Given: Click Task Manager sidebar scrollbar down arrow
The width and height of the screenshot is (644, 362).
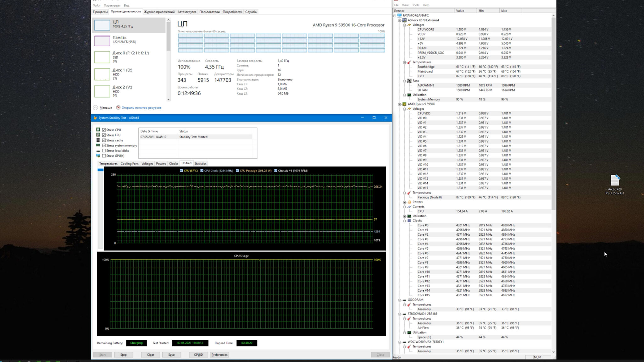Looking at the screenshot, I should coord(169,99).
